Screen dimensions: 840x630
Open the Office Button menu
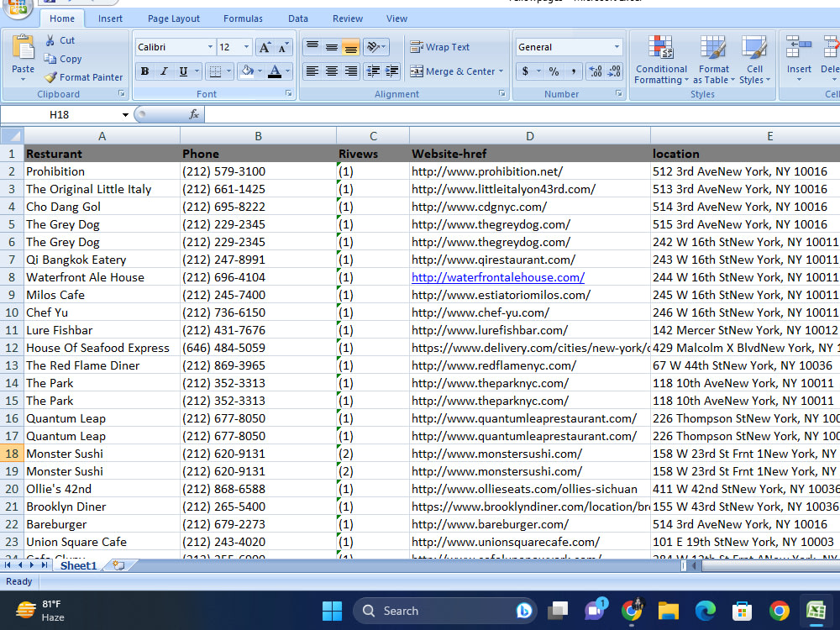(18, 8)
